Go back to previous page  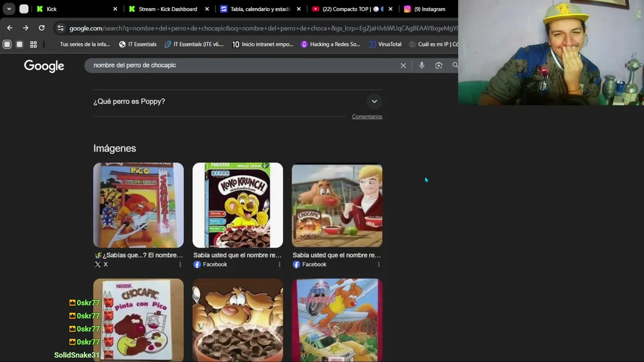pyautogui.click(x=10, y=28)
